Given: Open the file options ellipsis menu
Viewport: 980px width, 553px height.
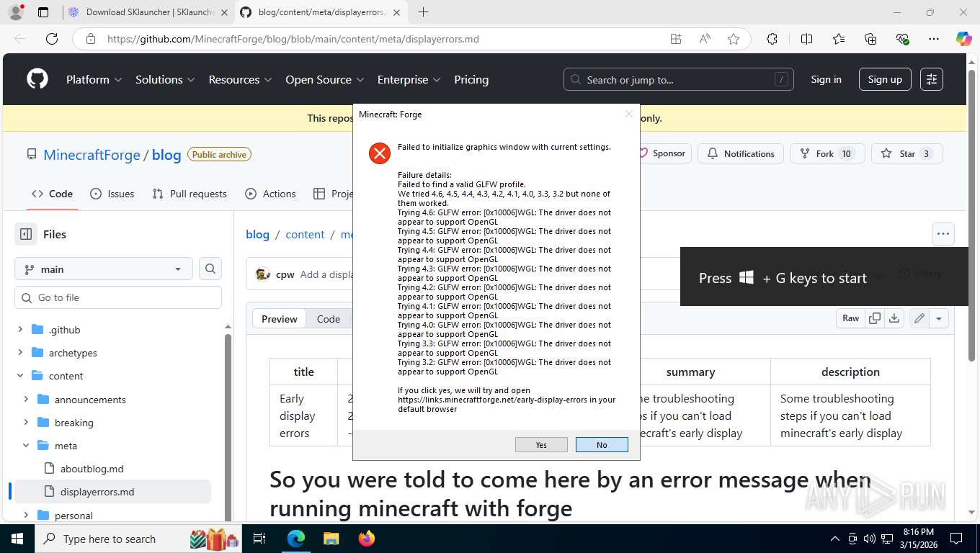Looking at the screenshot, I should 943,234.
